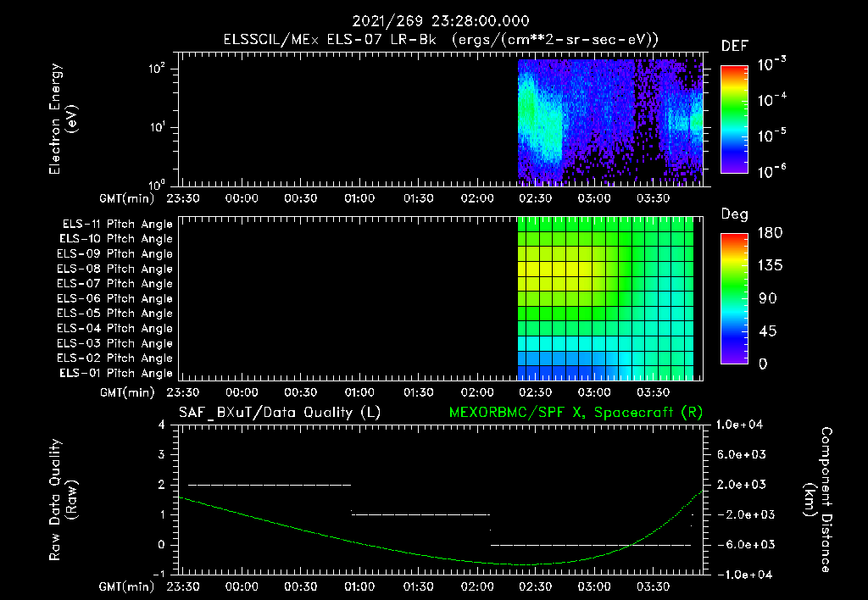This screenshot has height=600, width=868.
Task: Click 23:30 tick label under spectrogram
Action: coord(183,198)
